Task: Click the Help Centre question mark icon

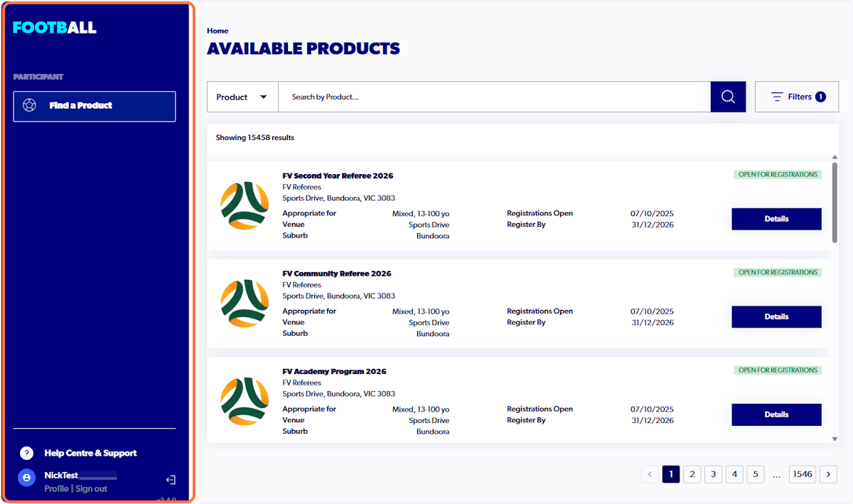Action: (26, 453)
